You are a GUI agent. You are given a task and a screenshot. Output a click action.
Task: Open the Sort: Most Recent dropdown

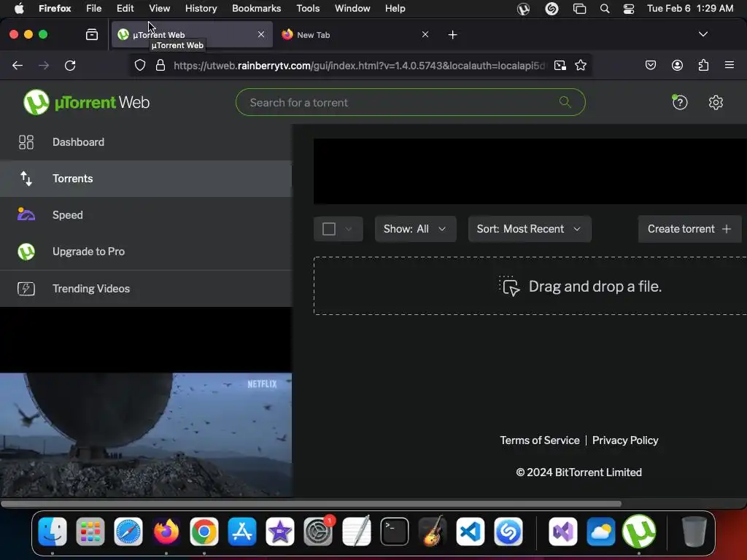tap(530, 229)
